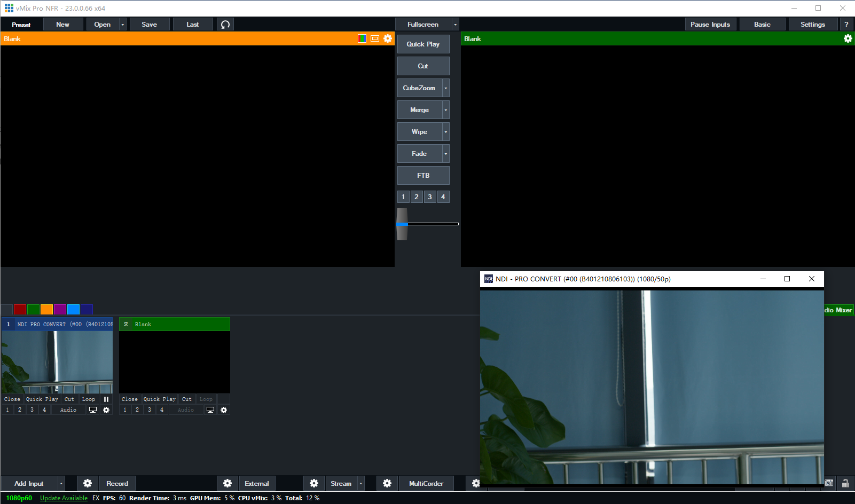
Task: Click the New preset button
Action: pyautogui.click(x=63, y=25)
